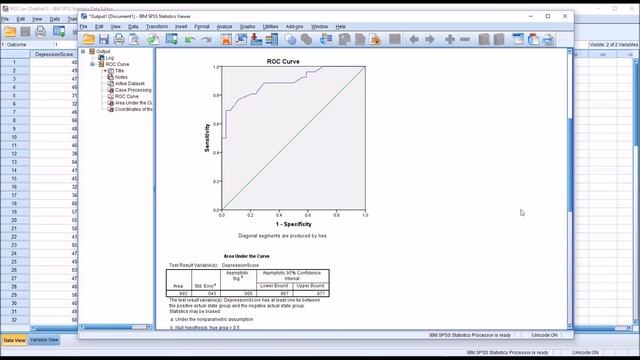Click the Recall recent dialogs icon

[171, 39]
